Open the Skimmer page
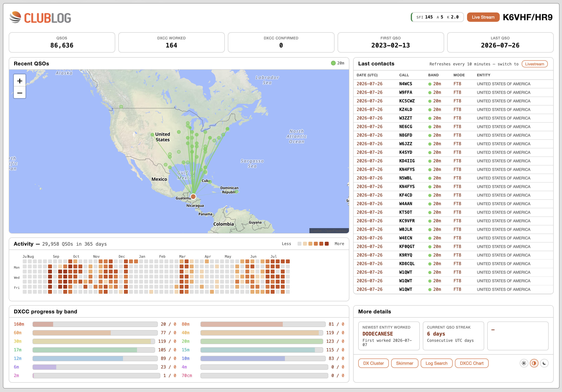 405,363
